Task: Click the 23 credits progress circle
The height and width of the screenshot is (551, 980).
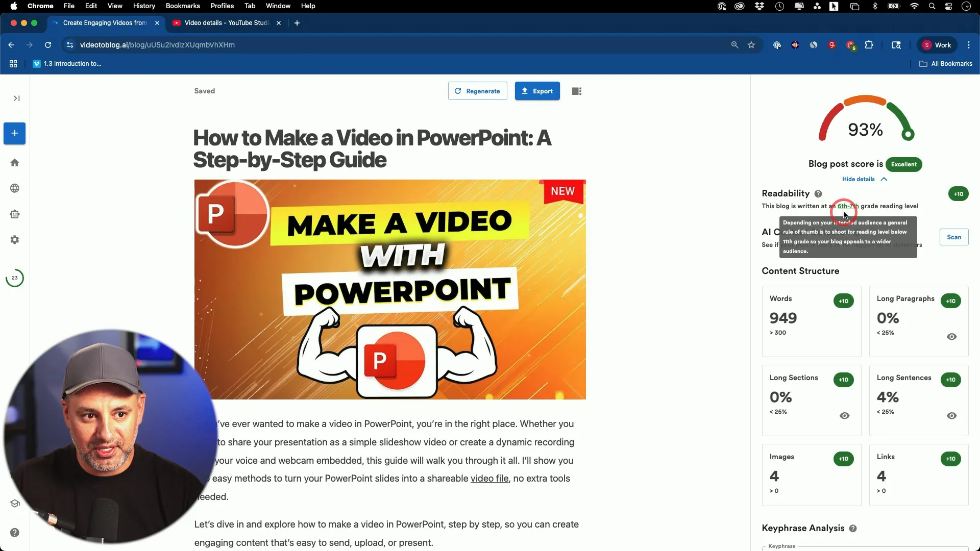Action: [x=15, y=278]
